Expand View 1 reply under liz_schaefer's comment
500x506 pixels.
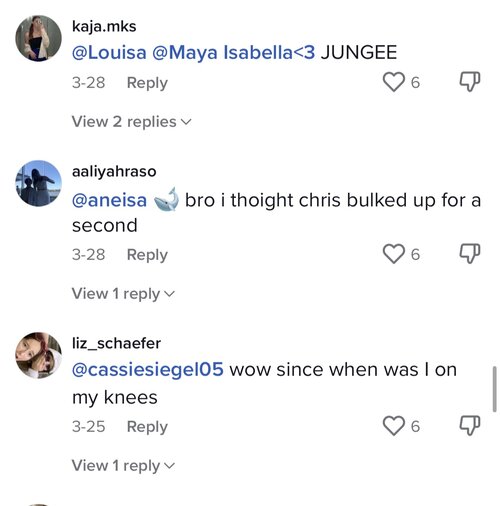click(x=123, y=466)
